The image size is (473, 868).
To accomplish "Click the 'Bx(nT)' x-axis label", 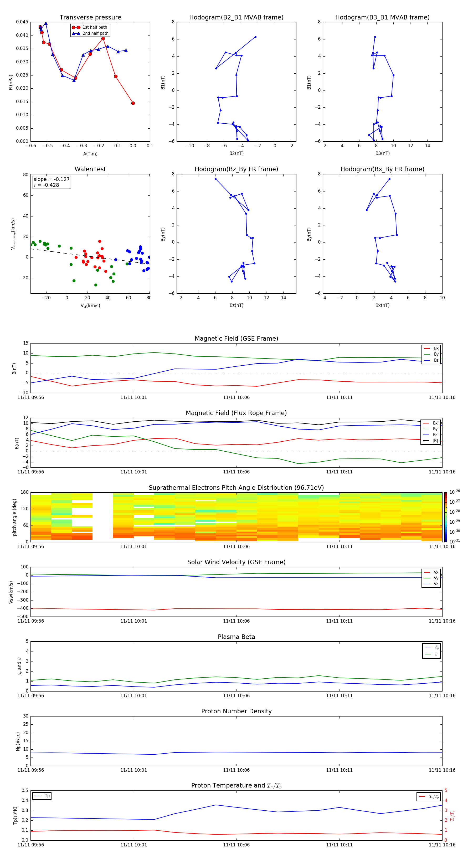I will coord(382,305).
